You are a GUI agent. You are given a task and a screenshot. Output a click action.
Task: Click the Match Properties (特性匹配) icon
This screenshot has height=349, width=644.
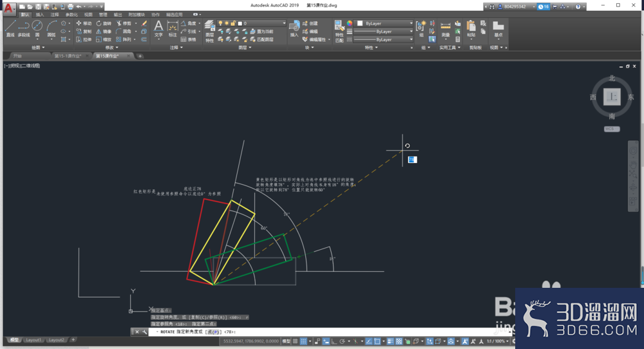[339, 31]
